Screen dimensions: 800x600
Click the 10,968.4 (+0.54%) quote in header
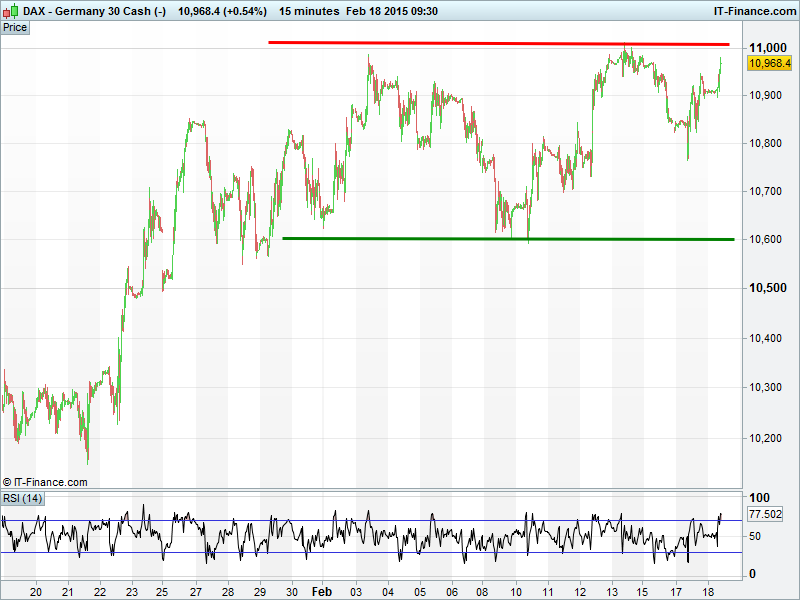(x=222, y=11)
